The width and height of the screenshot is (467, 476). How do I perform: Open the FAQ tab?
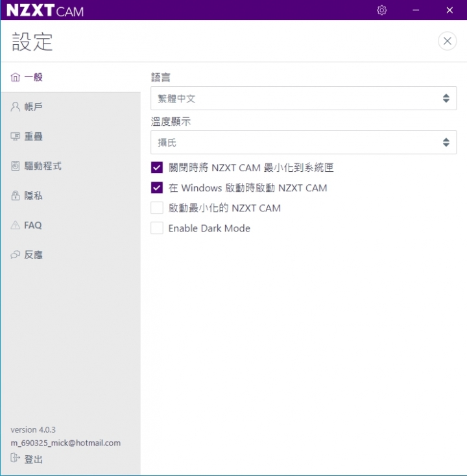point(71,225)
